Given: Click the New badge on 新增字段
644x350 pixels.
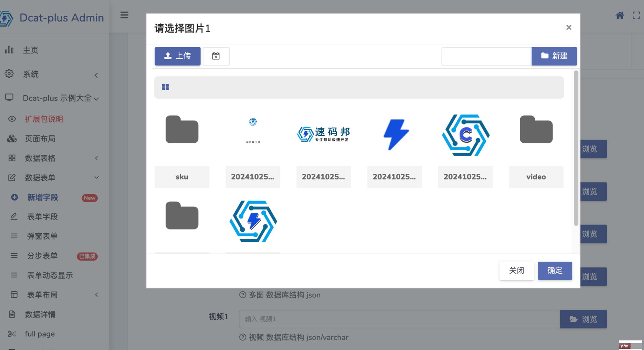Looking at the screenshot, I should [90, 198].
